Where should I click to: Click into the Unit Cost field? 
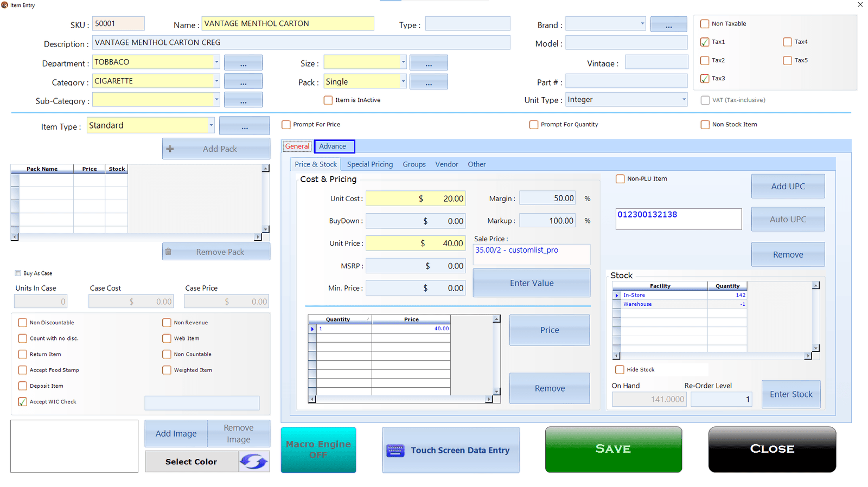tap(416, 198)
